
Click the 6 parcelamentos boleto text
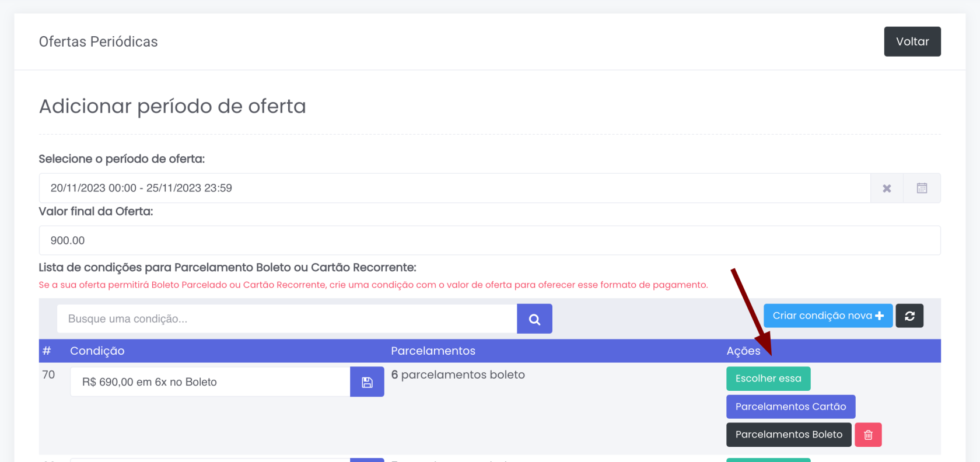[458, 374]
